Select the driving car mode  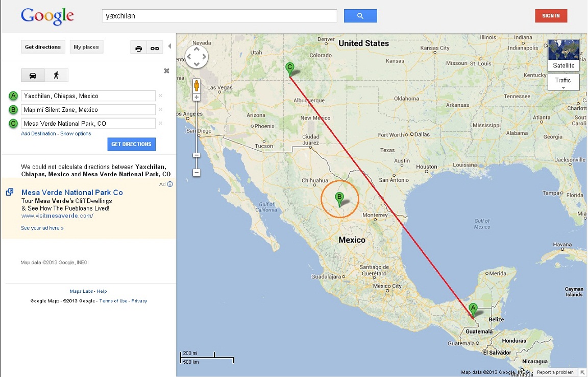point(33,76)
